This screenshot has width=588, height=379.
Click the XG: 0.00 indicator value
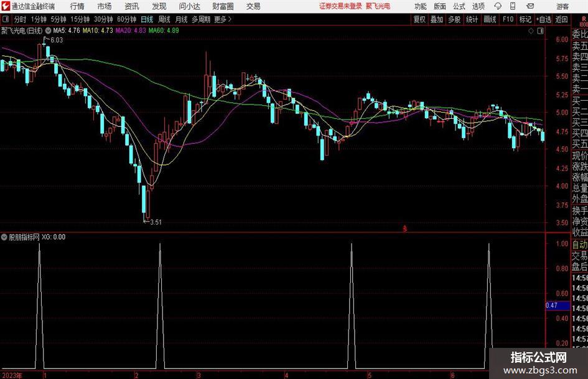(x=54, y=237)
